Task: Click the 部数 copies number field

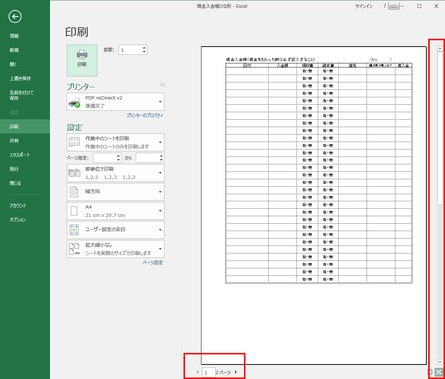Action: [130, 50]
